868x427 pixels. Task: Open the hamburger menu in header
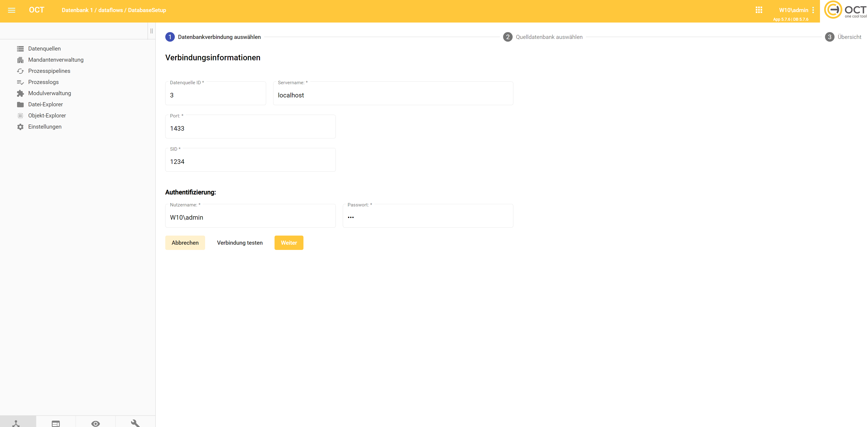click(x=11, y=10)
